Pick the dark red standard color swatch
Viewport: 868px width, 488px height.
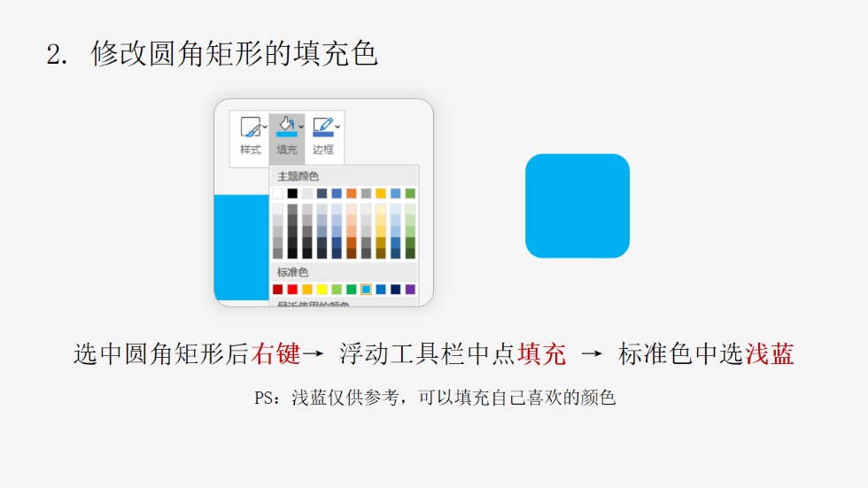click(278, 290)
